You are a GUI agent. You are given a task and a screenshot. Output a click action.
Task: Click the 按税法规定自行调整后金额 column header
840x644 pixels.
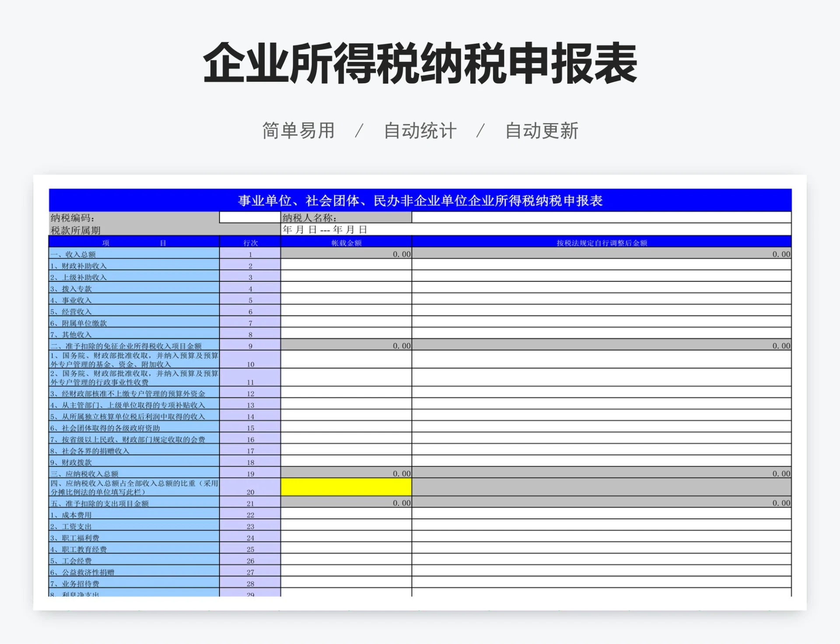[604, 241]
